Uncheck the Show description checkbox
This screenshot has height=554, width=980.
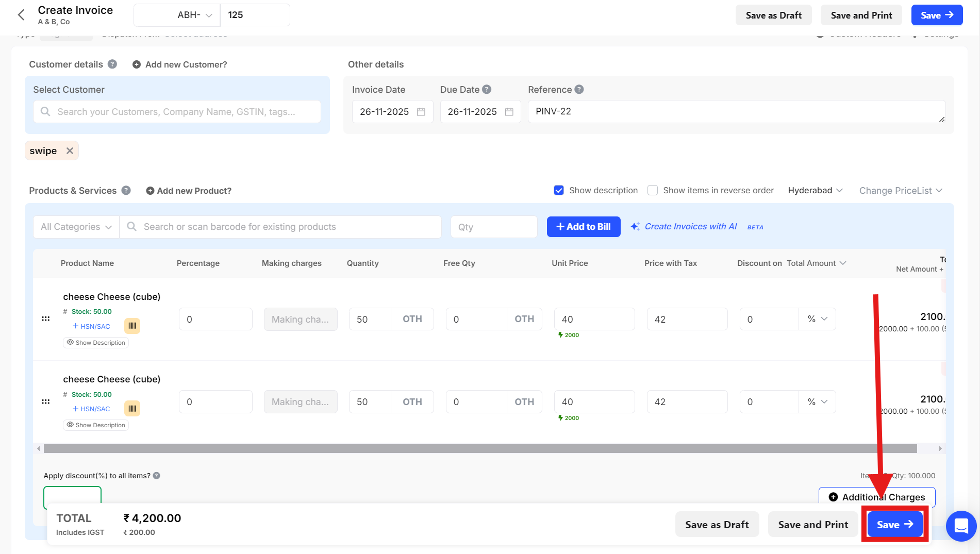point(559,191)
